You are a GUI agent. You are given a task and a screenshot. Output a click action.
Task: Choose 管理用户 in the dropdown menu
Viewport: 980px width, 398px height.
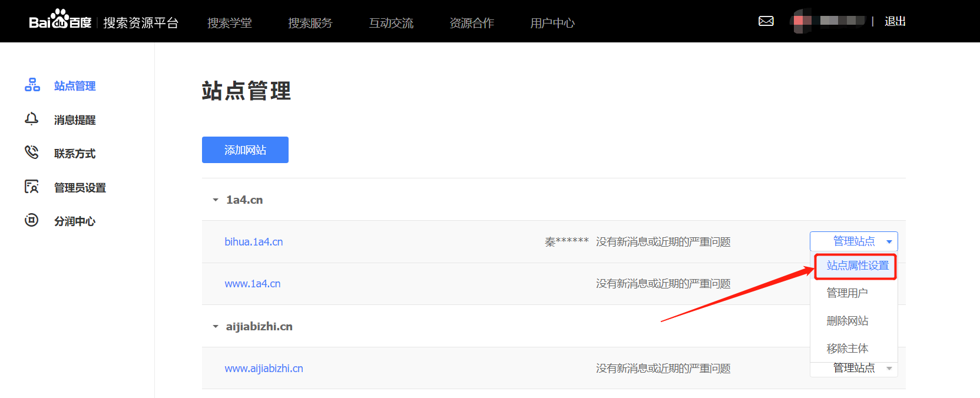[847, 293]
